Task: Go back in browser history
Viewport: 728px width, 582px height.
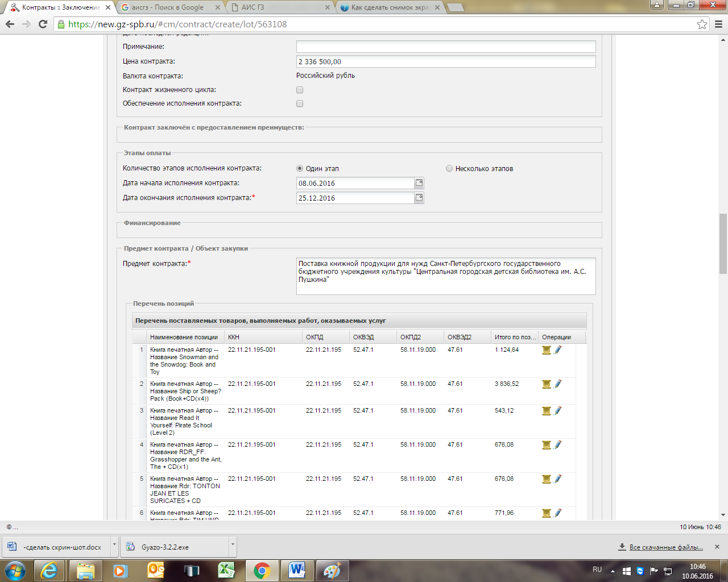Action: 10,24
